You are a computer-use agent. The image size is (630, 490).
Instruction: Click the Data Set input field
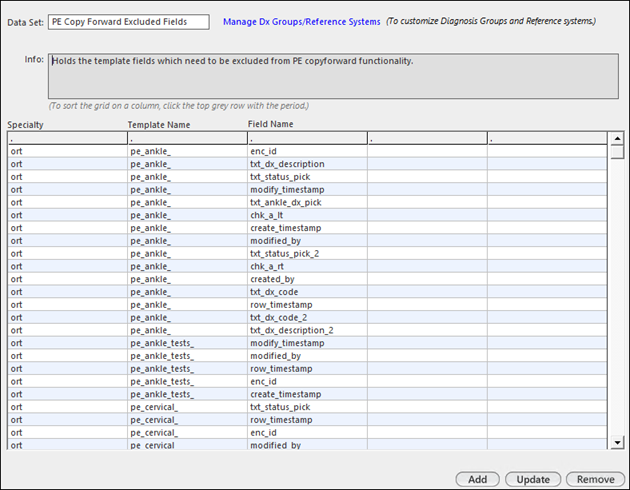coord(129,22)
